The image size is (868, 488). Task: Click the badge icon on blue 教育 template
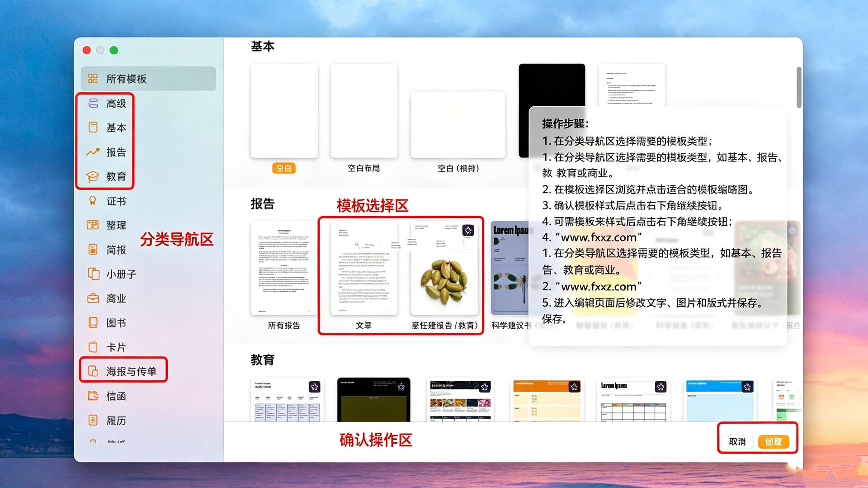click(747, 387)
